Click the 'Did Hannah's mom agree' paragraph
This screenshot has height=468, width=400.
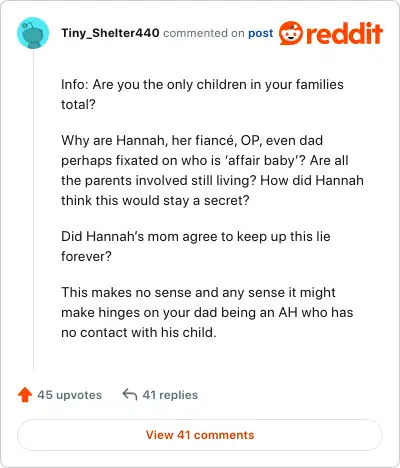[x=196, y=246]
